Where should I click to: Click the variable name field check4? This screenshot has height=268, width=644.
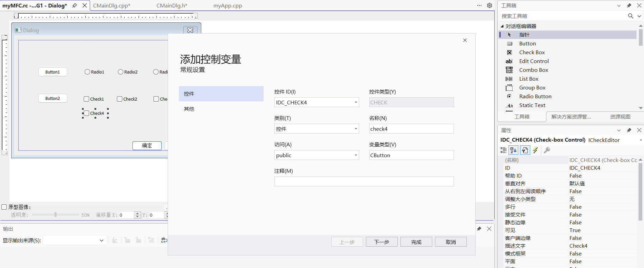[x=411, y=129]
